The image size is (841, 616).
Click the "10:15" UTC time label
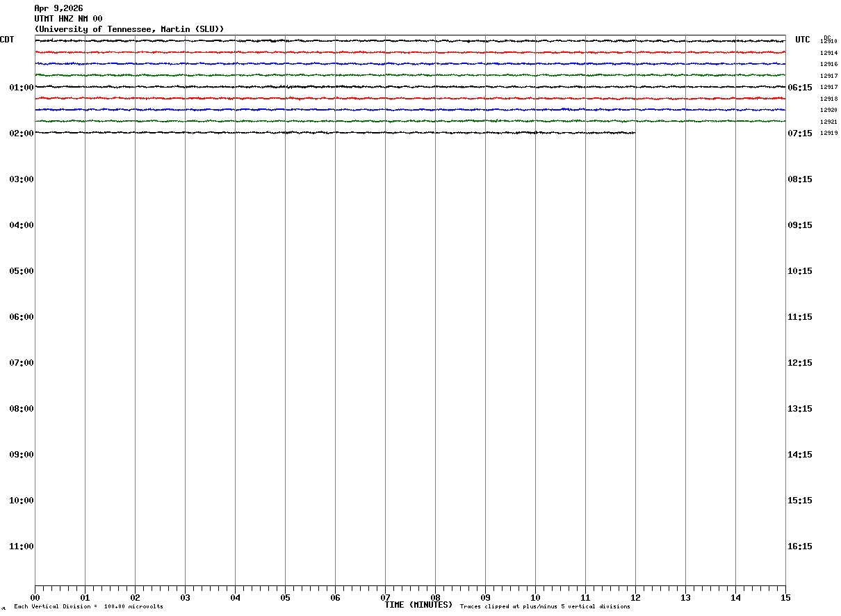click(x=800, y=271)
